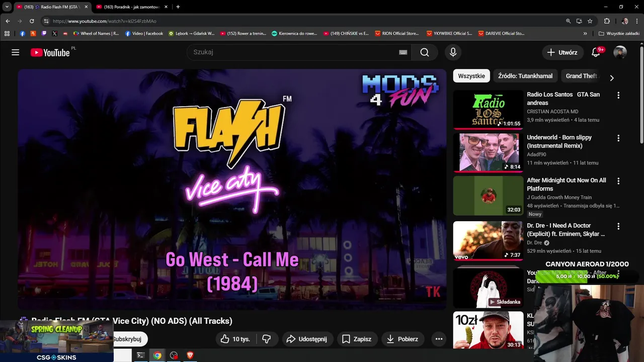Open Wheel of Names bookmark

[x=96, y=34]
